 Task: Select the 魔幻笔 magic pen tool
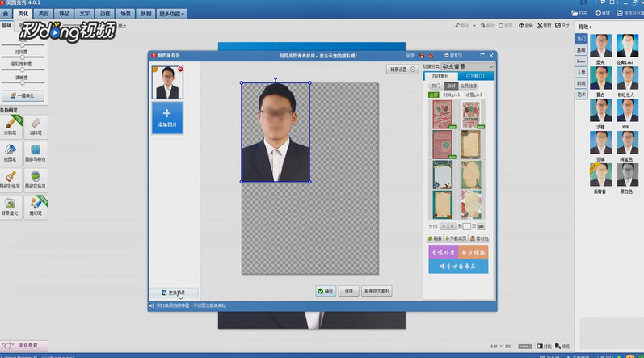(36, 207)
